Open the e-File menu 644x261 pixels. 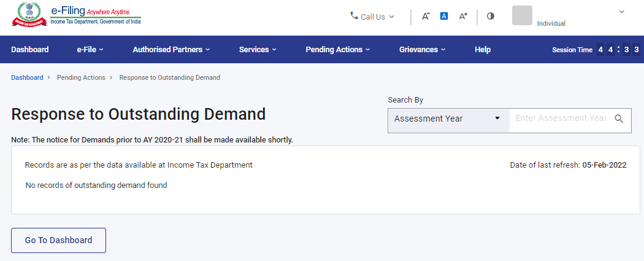pos(90,49)
